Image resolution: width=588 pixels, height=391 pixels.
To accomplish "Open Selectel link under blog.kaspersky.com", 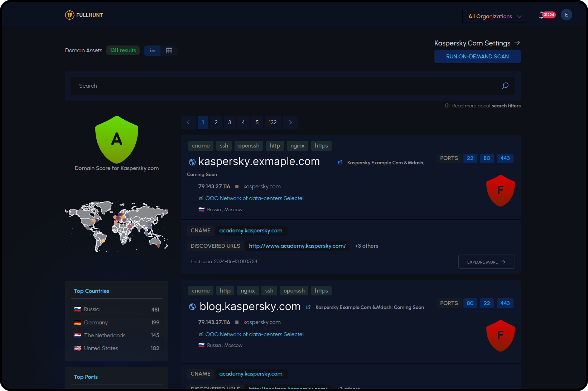I will click(x=254, y=334).
